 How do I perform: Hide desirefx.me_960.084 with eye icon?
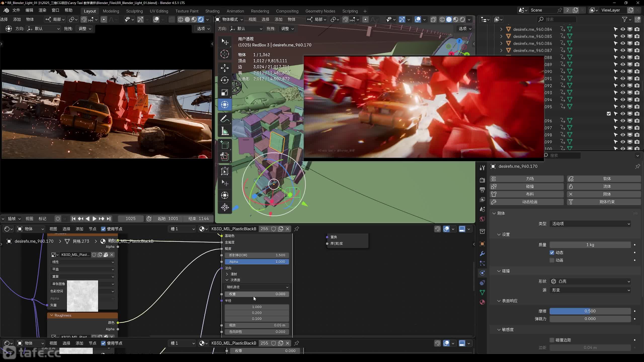click(623, 29)
